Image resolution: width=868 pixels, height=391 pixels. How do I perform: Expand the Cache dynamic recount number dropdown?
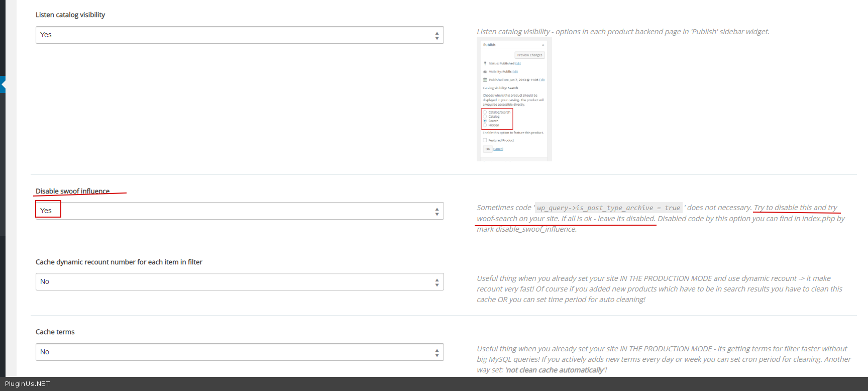tap(240, 282)
